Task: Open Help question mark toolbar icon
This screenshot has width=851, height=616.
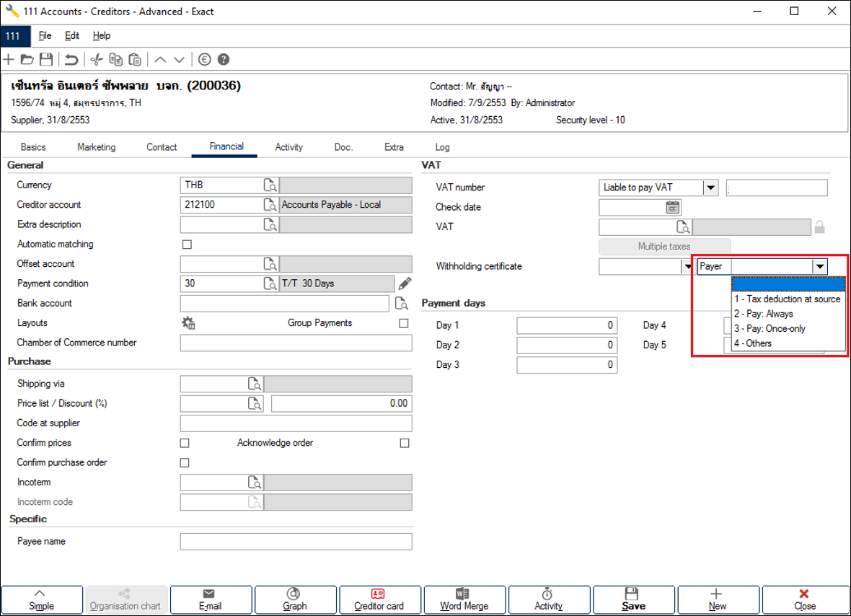Action: 224,59
